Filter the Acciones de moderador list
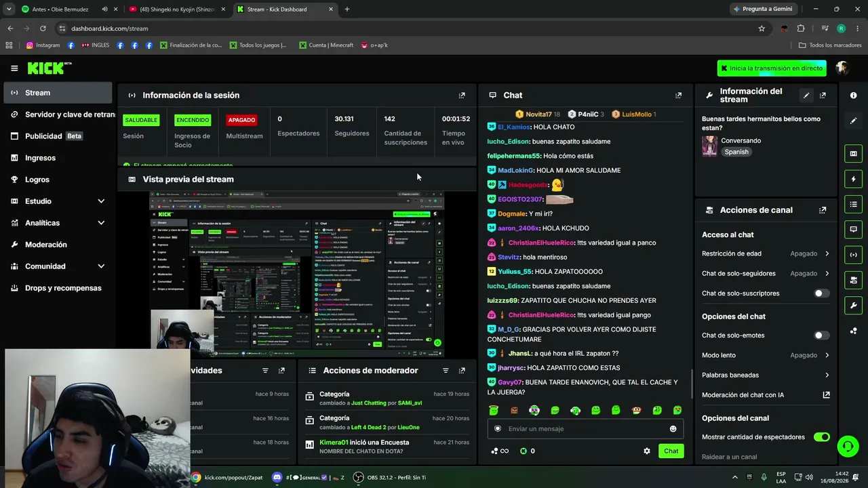868x488 pixels. [446, 371]
